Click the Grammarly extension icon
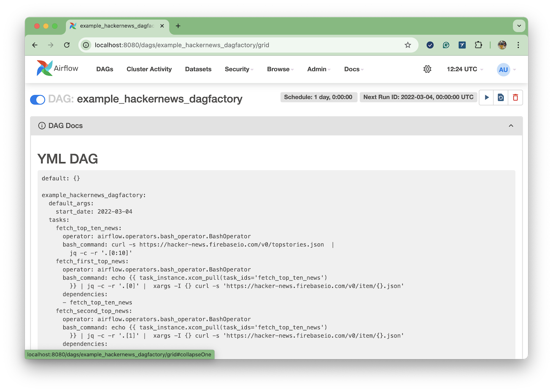The image size is (553, 392). click(x=446, y=45)
